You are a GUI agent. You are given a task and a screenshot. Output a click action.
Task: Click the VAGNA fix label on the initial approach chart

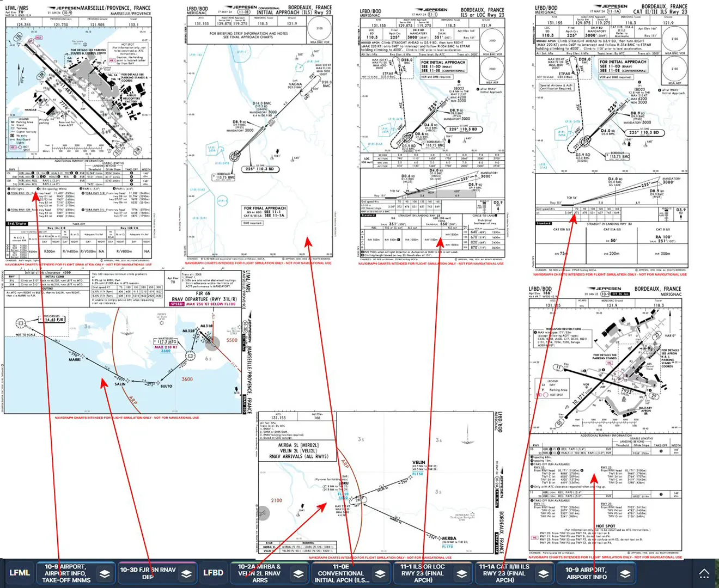[x=295, y=84]
